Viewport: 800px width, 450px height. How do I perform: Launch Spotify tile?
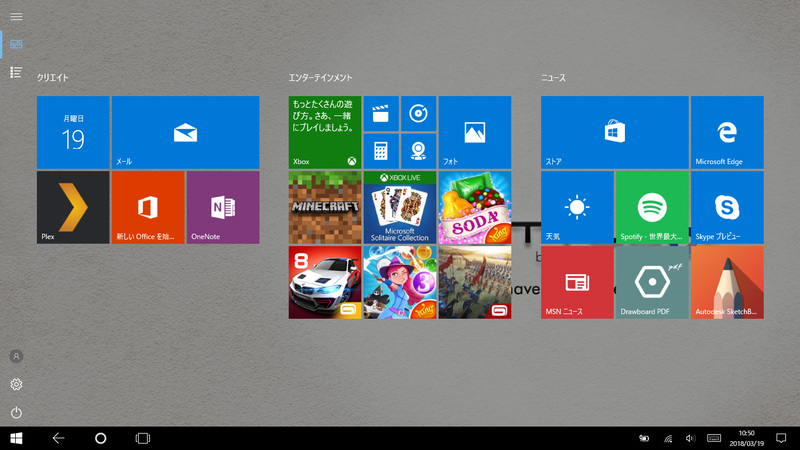[x=652, y=207]
